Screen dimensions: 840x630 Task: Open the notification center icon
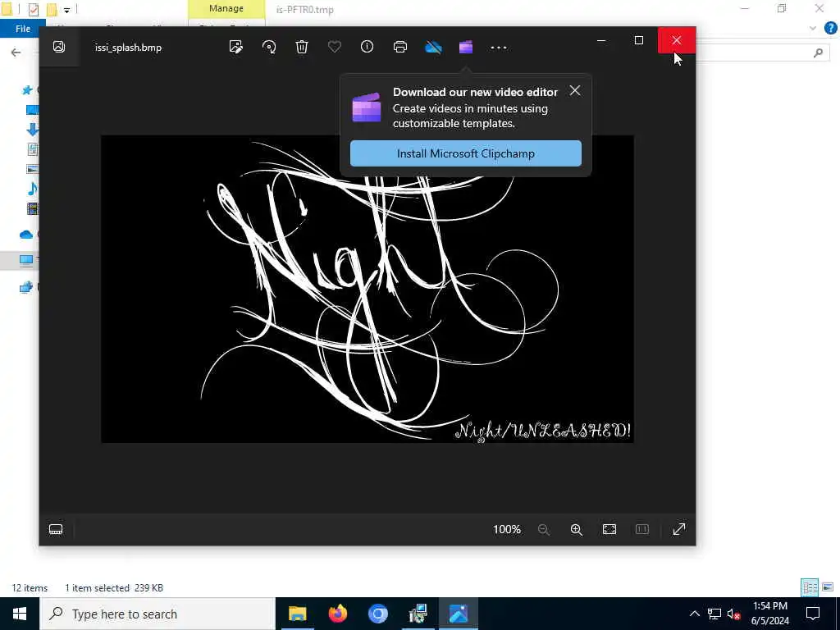point(813,614)
